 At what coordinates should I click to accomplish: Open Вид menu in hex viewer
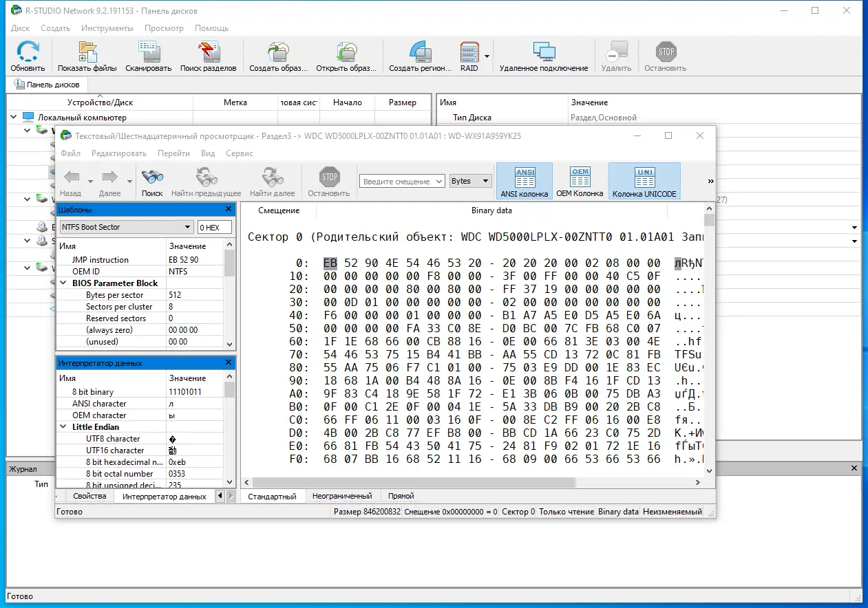coord(208,153)
